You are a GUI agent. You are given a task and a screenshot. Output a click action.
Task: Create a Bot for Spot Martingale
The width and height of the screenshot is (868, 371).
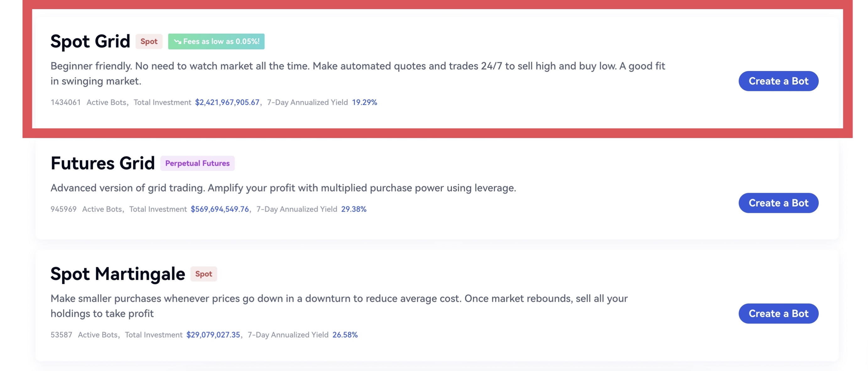pyautogui.click(x=778, y=313)
